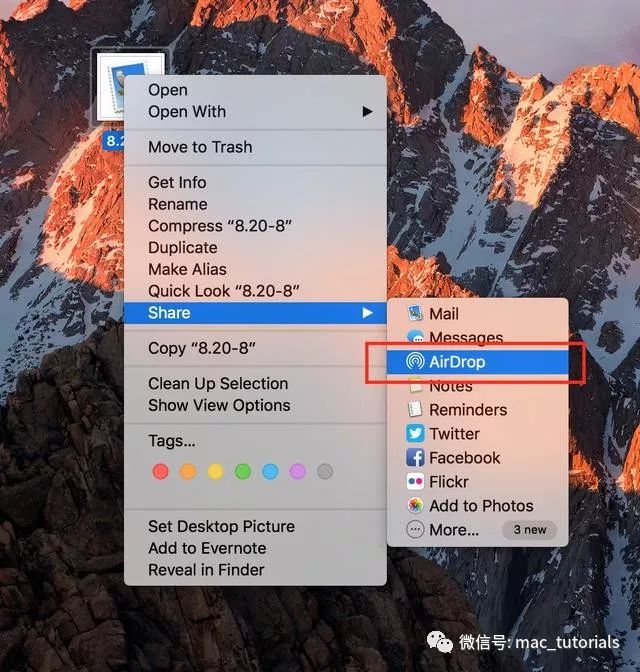Click the Add to Photos icon
This screenshot has height=672, width=640.
click(x=415, y=506)
